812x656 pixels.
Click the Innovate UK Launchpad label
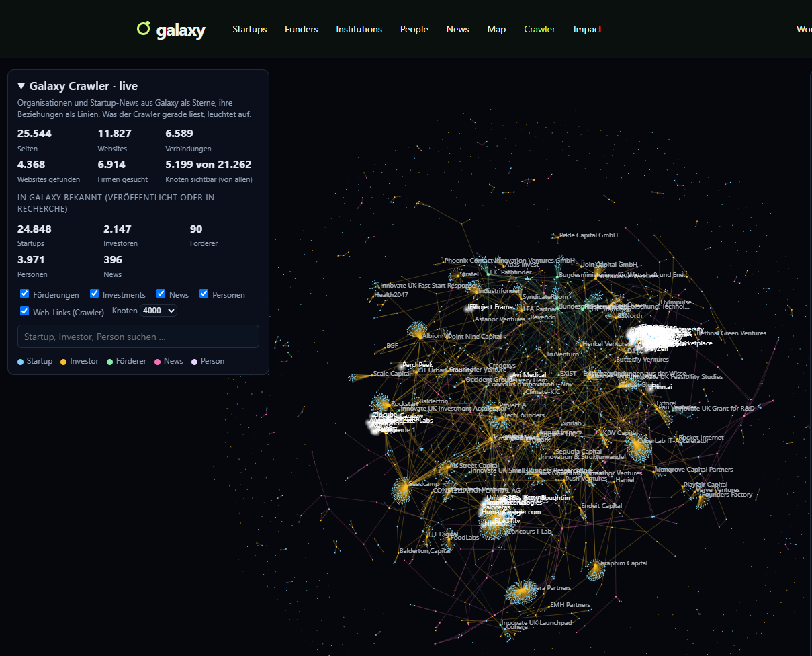tap(537, 623)
